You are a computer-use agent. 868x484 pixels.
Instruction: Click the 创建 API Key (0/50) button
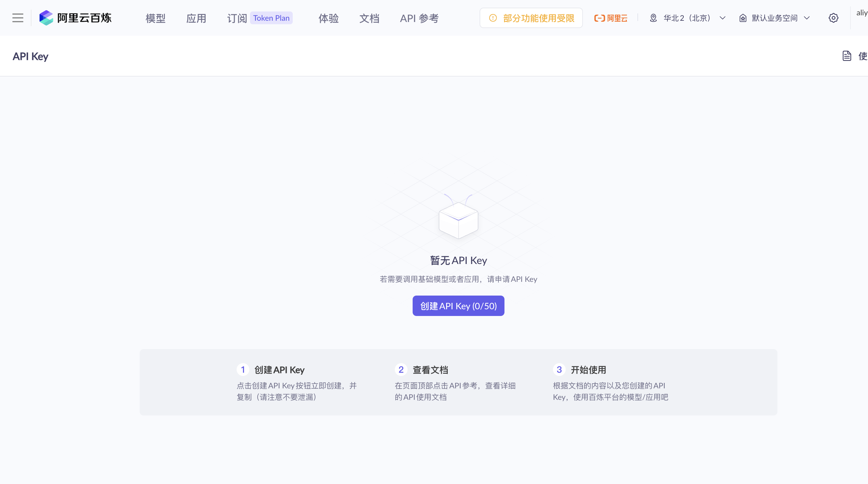[458, 306]
